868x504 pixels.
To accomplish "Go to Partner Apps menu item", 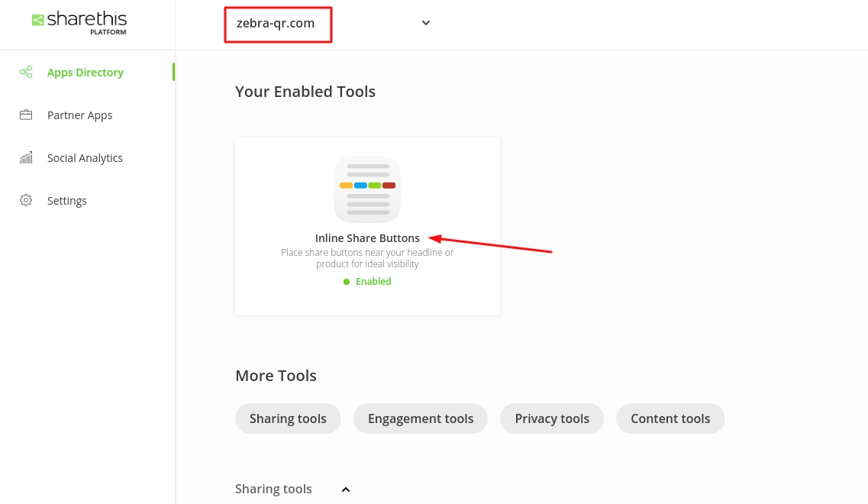I will (x=79, y=115).
